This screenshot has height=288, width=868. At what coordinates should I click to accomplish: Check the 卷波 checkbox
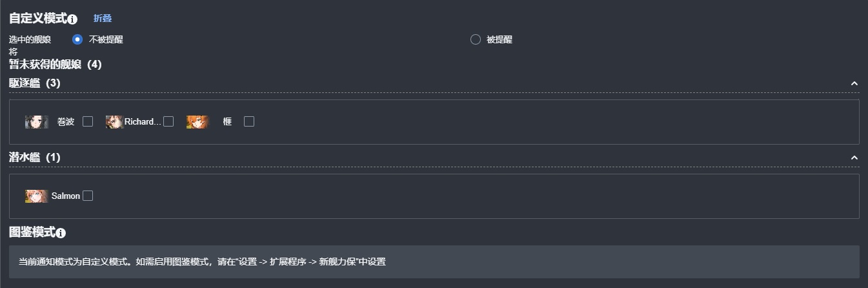pyautogui.click(x=88, y=121)
